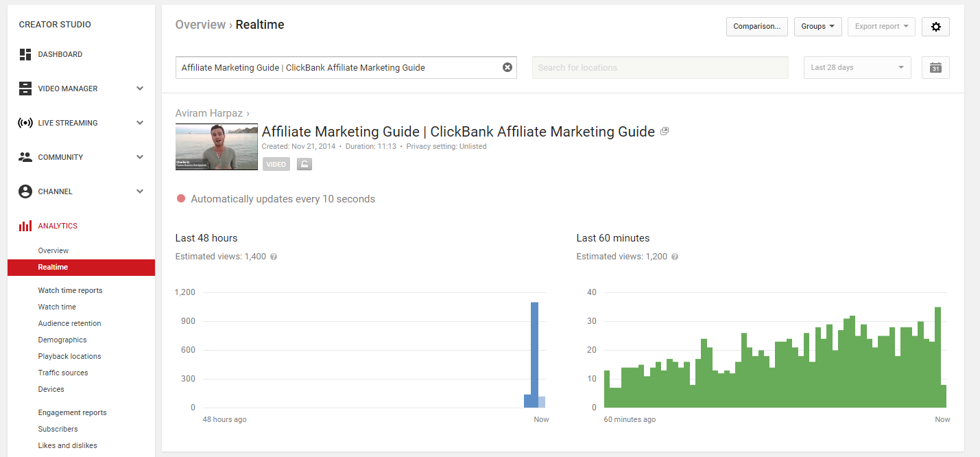Open Likes and dislikes report

[67, 446]
